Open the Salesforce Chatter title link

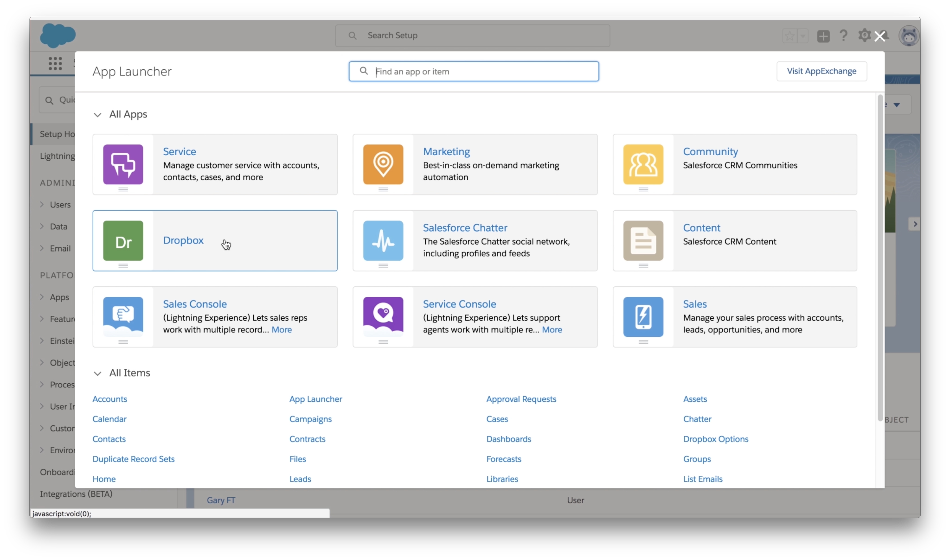[465, 228]
